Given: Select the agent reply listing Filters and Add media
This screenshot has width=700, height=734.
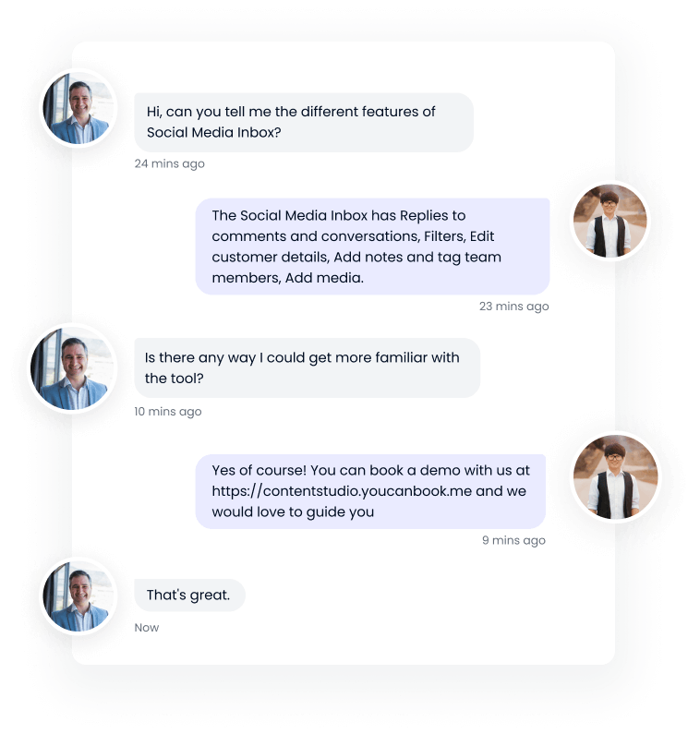Looking at the screenshot, I should pyautogui.click(x=372, y=247).
